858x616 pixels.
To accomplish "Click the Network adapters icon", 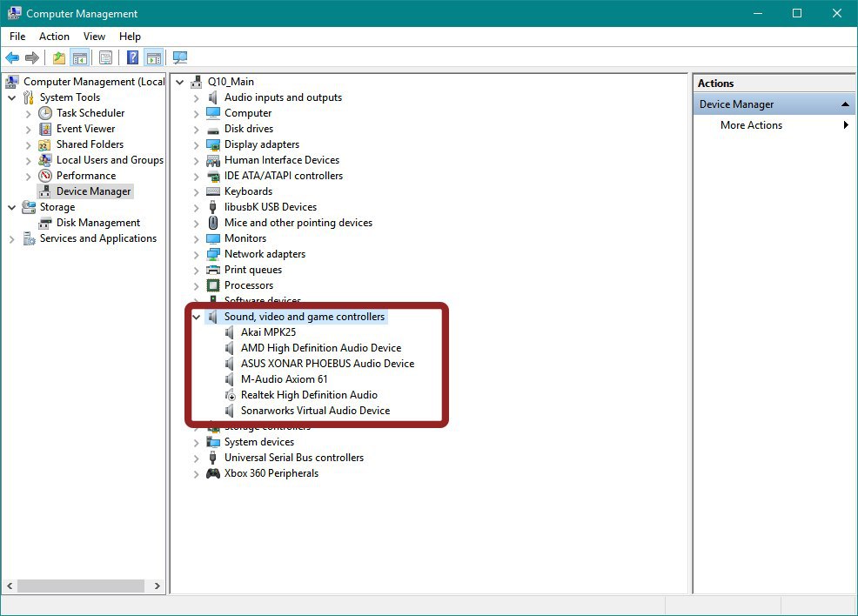I will (x=213, y=254).
